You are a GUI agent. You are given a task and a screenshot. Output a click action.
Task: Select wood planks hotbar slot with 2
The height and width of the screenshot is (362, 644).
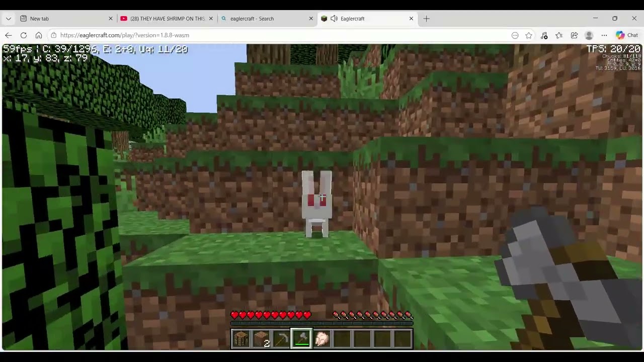coord(261,339)
